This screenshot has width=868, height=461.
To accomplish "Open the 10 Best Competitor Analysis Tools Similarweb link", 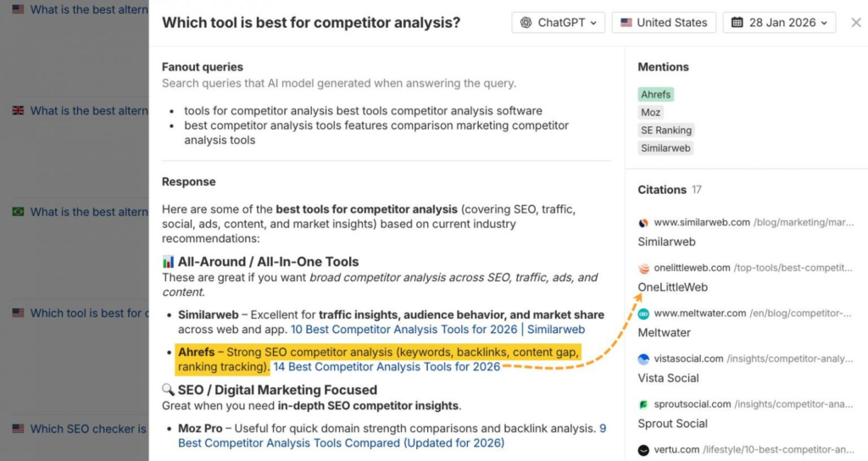I will (x=437, y=330).
